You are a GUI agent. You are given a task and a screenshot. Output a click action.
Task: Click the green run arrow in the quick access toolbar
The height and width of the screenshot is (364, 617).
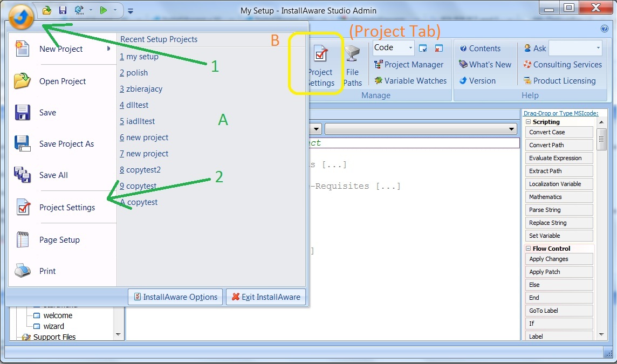pyautogui.click(x=104, y=10)
